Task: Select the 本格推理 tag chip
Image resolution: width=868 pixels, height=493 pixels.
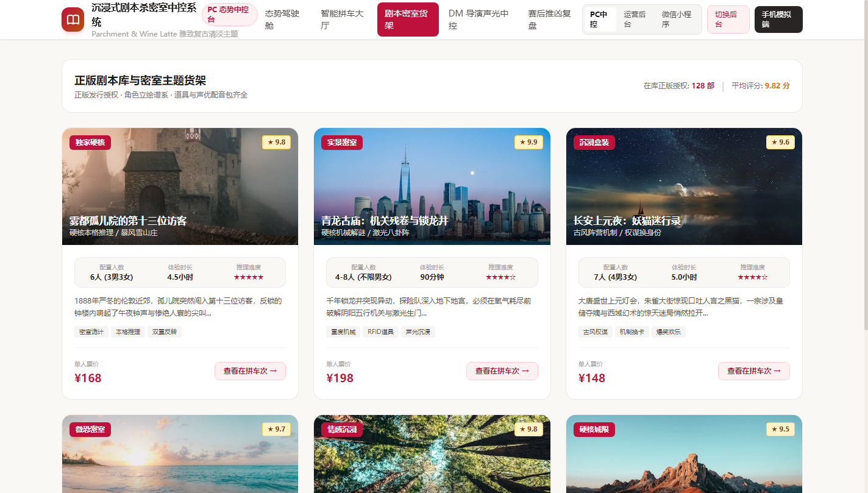Action: [128, 332]
